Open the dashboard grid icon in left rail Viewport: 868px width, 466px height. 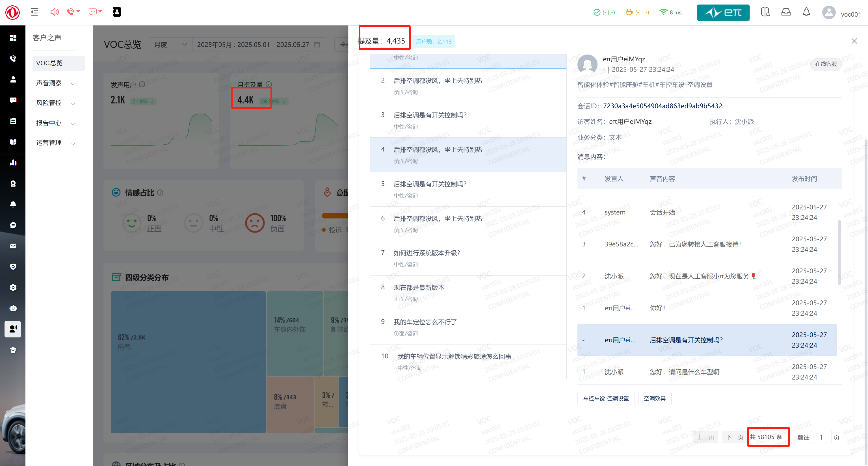13,38
